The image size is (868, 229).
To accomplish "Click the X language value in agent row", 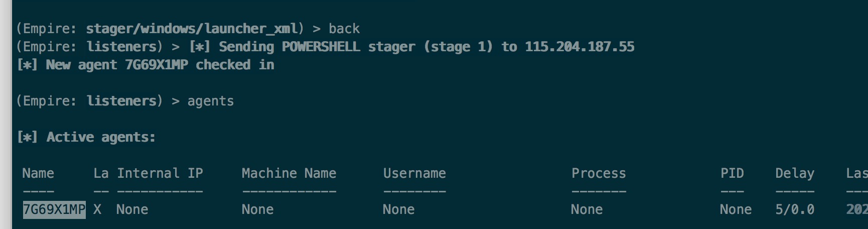I will (x=97, y=209).
